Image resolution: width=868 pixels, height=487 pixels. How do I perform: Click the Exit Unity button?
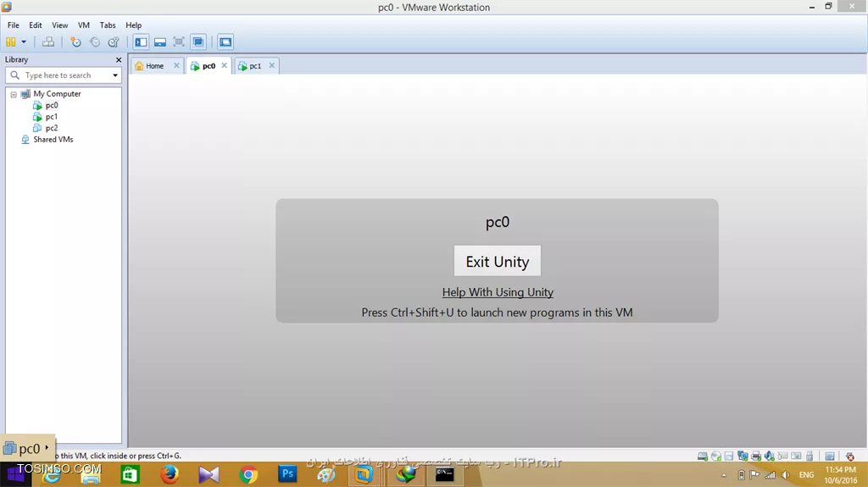[497, 261]
